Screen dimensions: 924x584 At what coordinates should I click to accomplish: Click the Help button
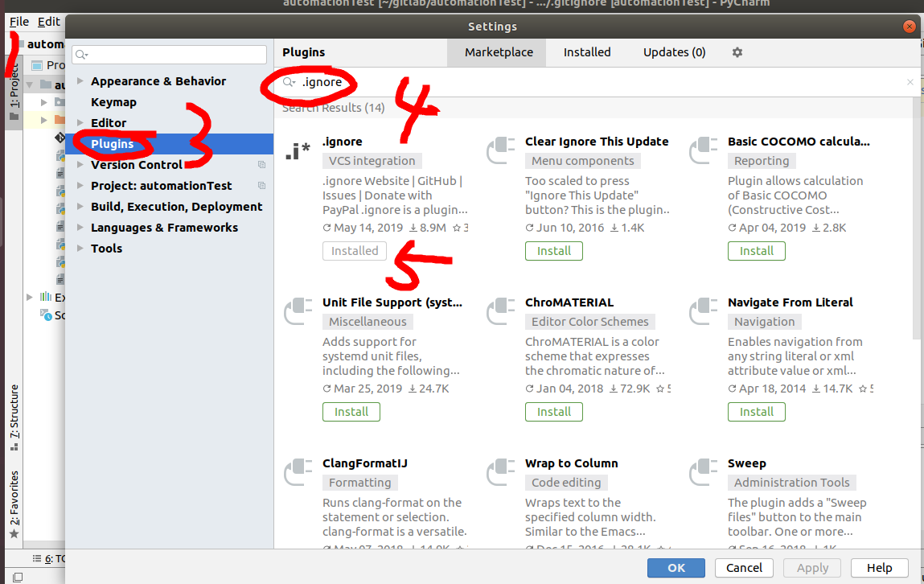click(x=879, y=568)
